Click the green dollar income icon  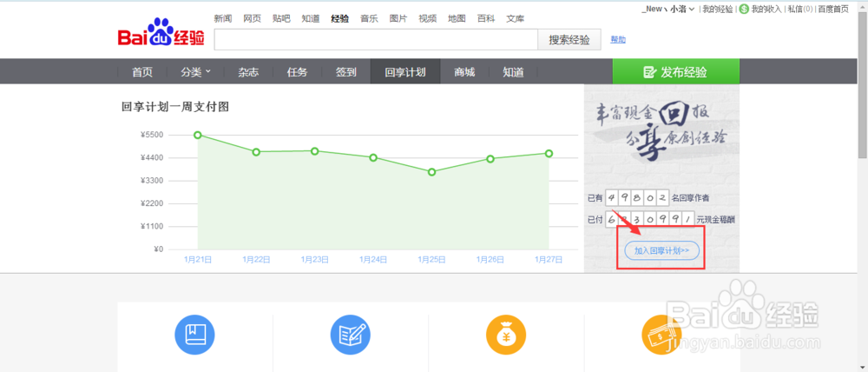(744, 9)
